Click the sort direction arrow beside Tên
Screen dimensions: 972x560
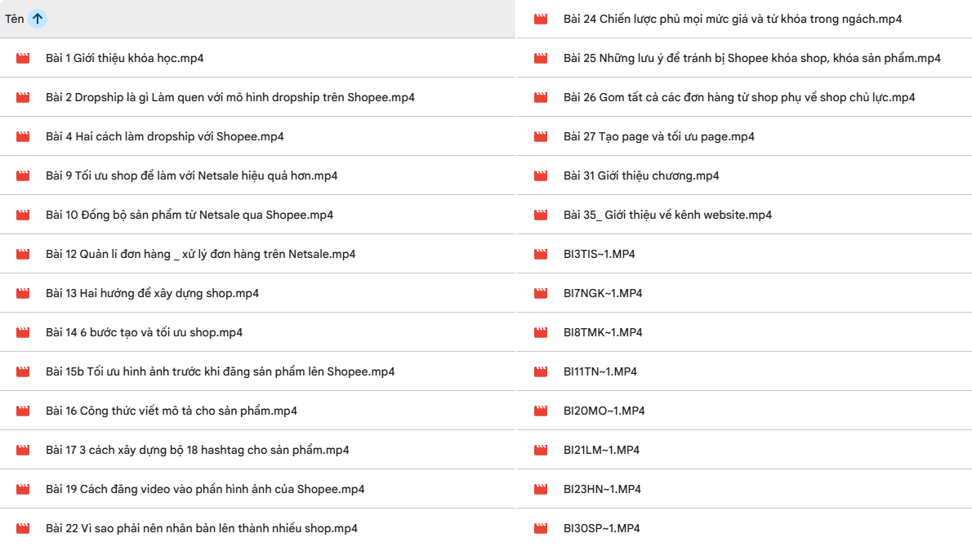click(38, 19)
